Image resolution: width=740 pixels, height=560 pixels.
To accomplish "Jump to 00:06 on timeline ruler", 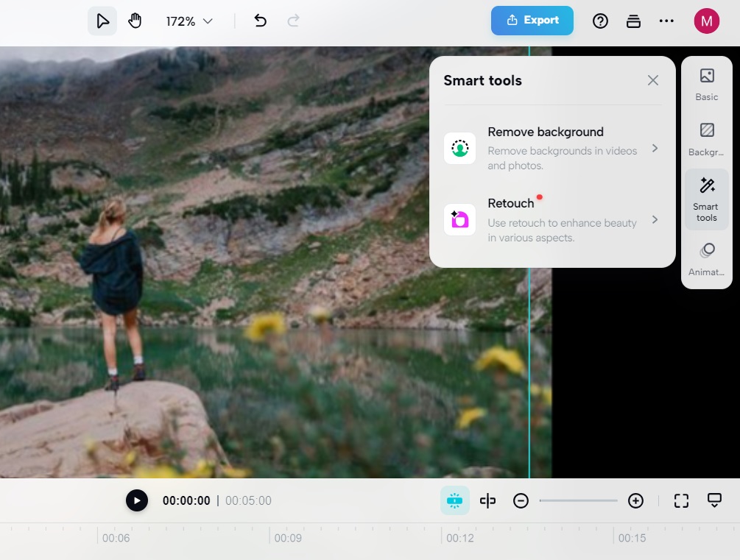I will click(x=116, y=538).
